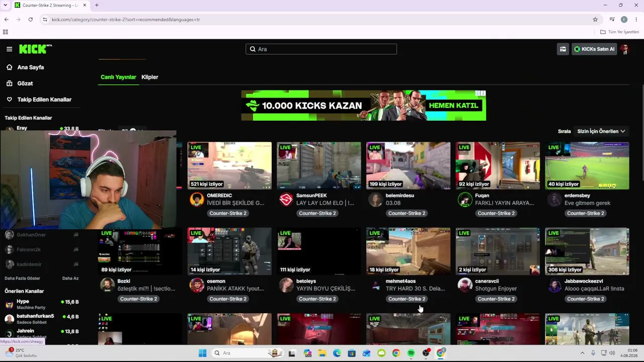Click Fuqan's channel avatar
The width and height of the screenshot is (644, 362).
click(x=465, y=200)
